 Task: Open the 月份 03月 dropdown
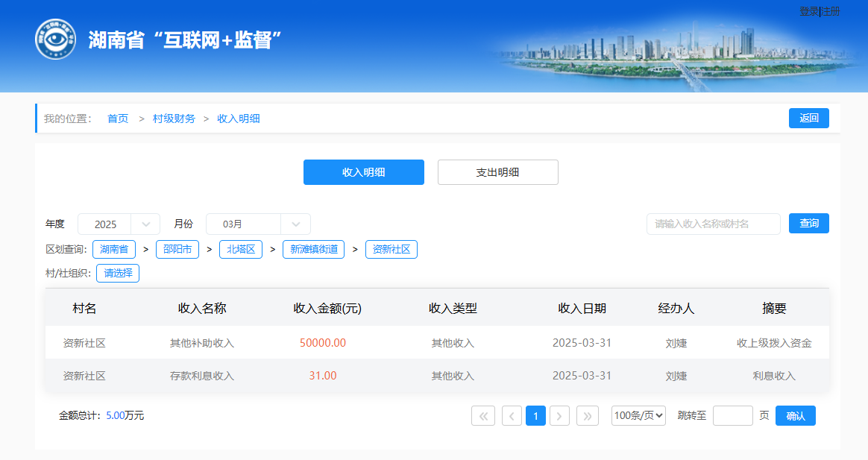pyautogui.click(x=258, y=224)
